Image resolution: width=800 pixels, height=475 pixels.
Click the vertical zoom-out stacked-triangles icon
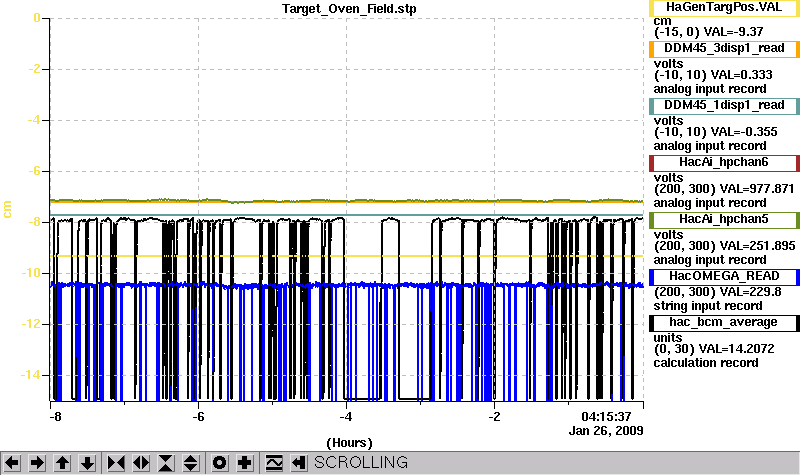tap(191, 463)
